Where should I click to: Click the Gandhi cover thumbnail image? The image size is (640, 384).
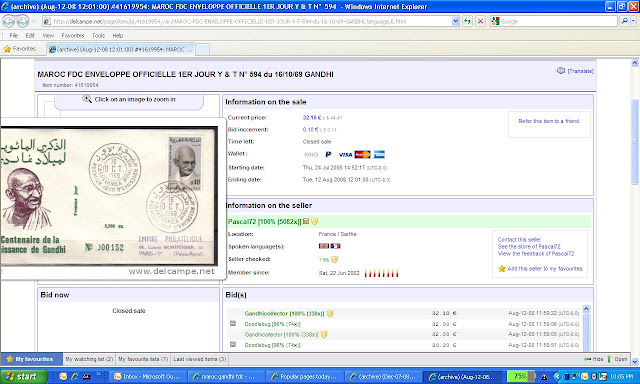(109, 196)
